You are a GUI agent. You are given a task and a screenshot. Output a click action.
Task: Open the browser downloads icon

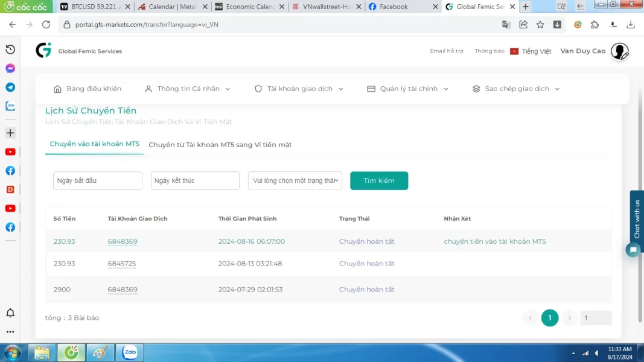(x=631, y=25)
